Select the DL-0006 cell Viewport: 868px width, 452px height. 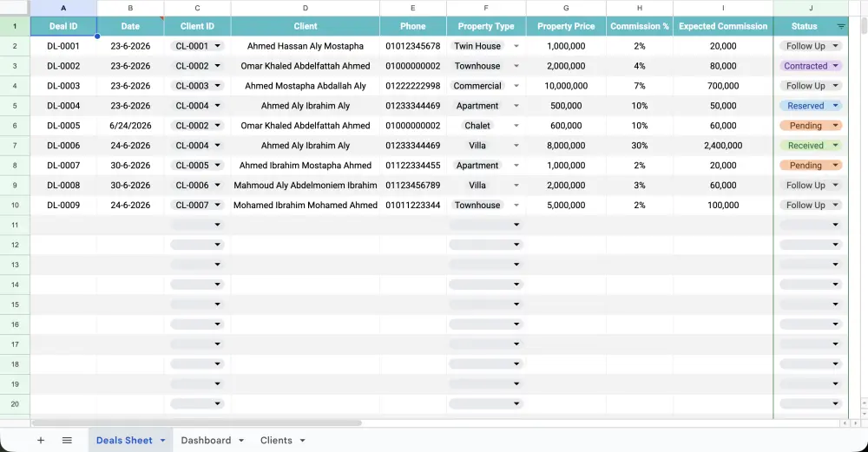[63, 146]
